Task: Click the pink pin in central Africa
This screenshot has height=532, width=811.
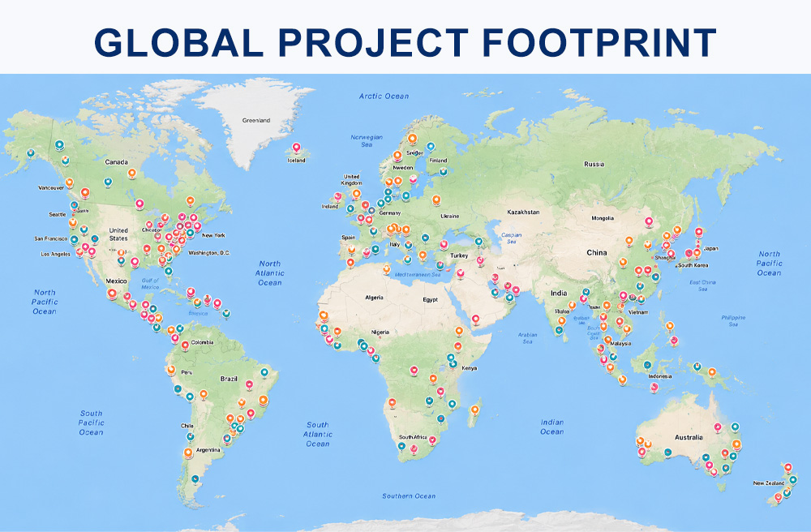Action: tap(414, 370)
